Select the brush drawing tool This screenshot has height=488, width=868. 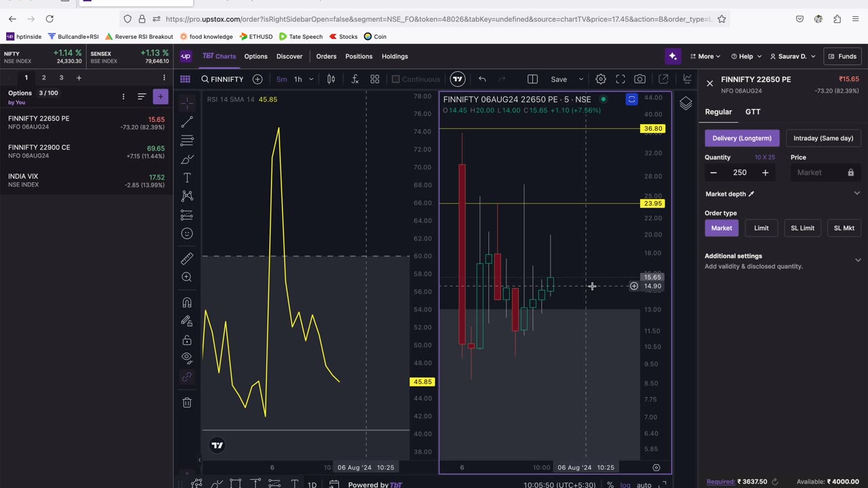click(187, 159)
